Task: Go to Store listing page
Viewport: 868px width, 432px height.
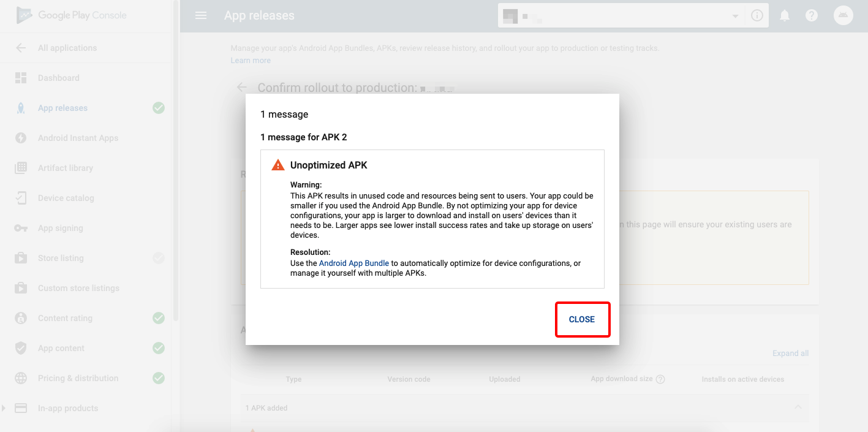Action: (60, 258)
